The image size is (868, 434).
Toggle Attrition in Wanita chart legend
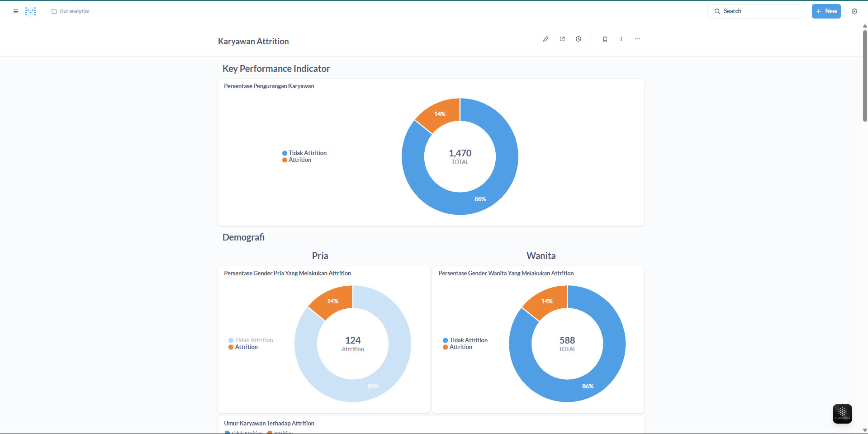(x=460, y=347)
